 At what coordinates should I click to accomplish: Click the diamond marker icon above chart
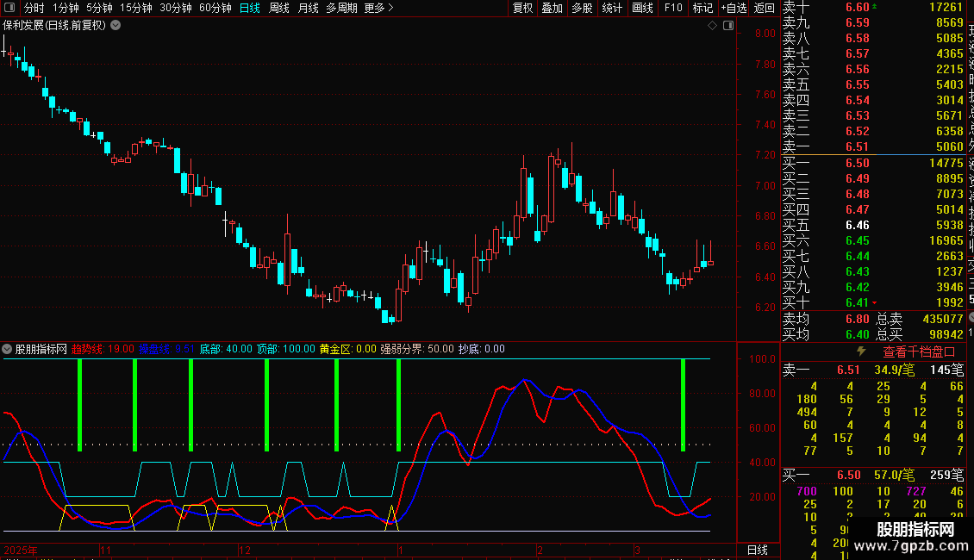pyautogui.click(x=713, y=26)
